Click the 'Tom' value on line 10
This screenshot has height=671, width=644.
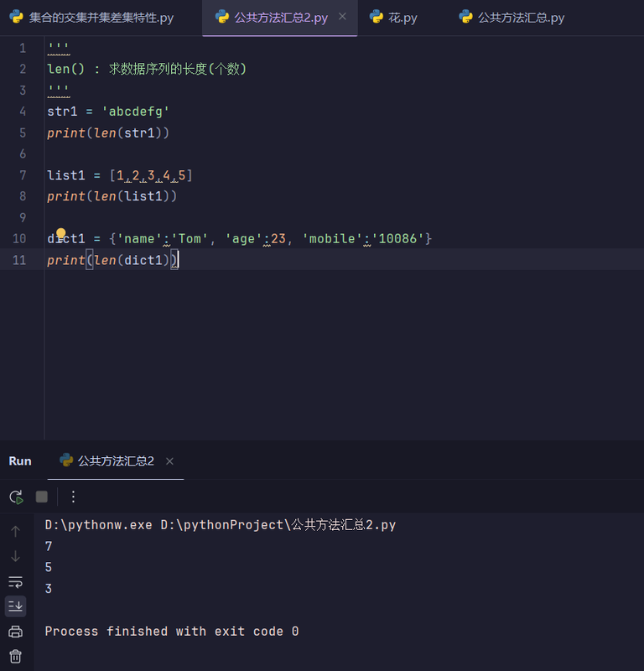click(190, 239)
